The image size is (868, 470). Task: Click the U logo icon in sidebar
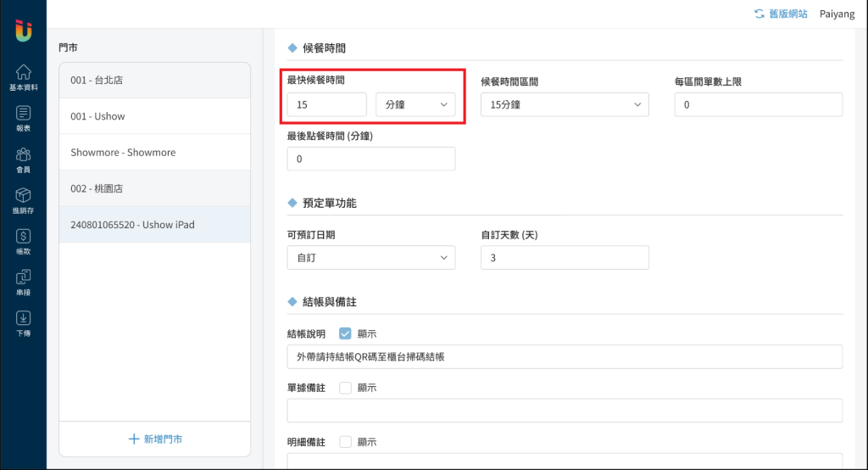click(x=23, y=31)
